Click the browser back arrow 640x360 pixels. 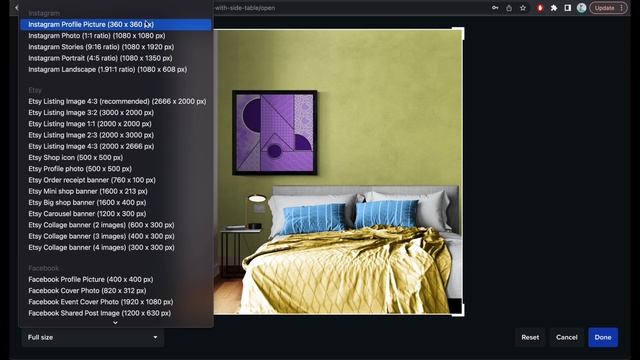pyautogui.click(x=16, y=7)
